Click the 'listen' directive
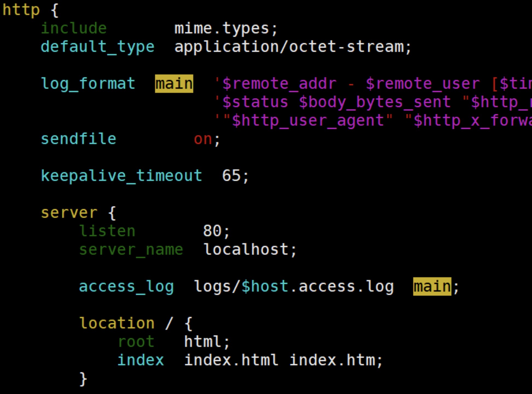 [107, 231]
